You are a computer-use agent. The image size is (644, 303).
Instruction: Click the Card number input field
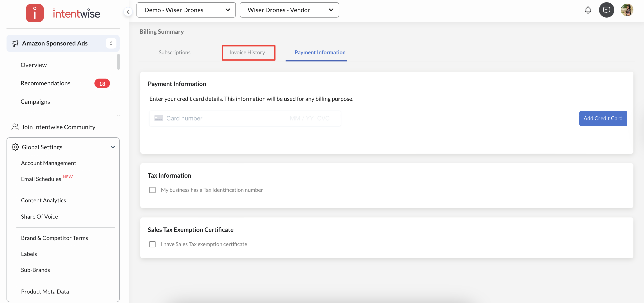tap(225, 118)
